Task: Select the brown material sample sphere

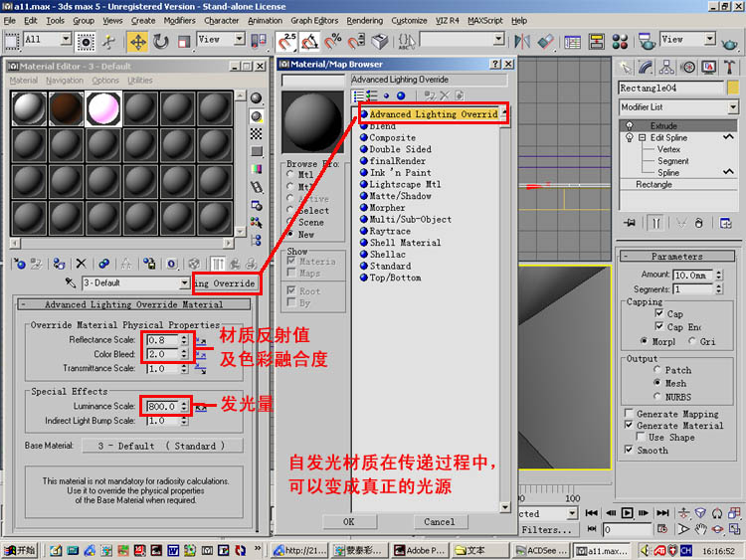Action: (x=66, y=108)
